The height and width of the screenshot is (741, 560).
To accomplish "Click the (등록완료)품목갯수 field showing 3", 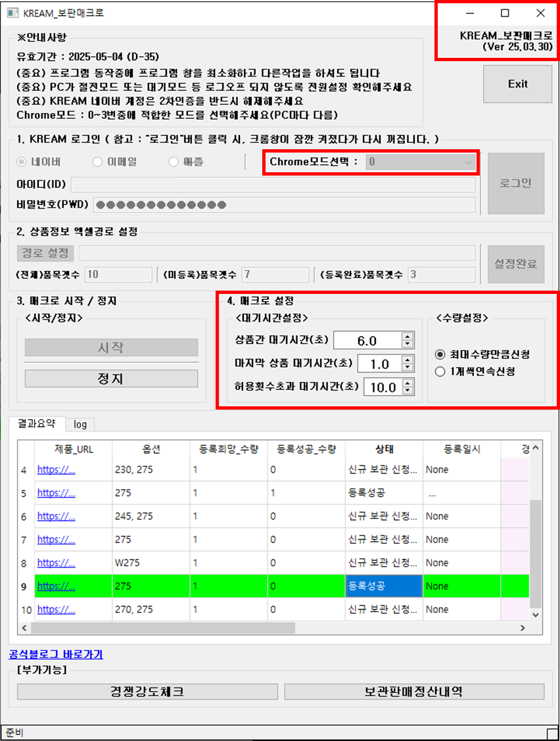I will (442, 275).
